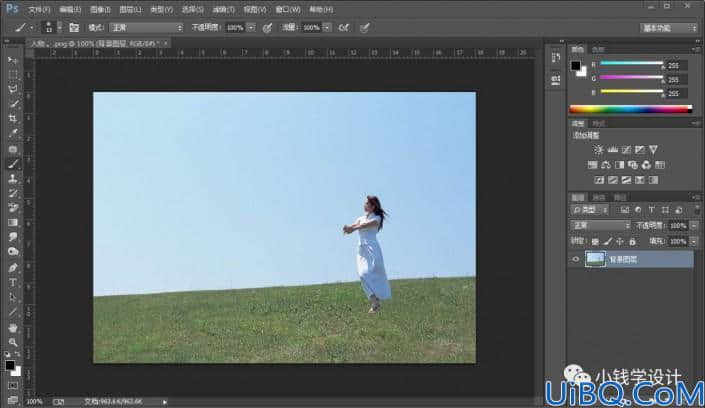
Task: Switch to the Channels tab
Action: click(598, 197)
